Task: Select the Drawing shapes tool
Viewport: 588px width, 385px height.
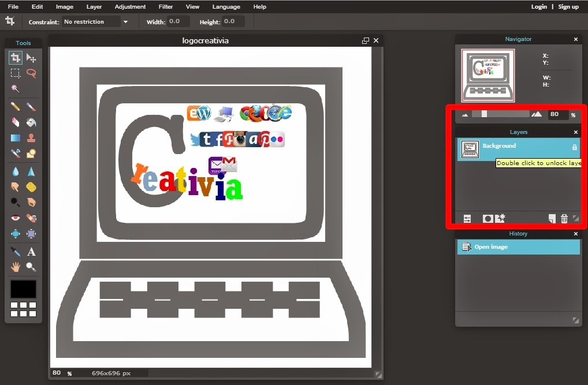Action: pos(31,154)
